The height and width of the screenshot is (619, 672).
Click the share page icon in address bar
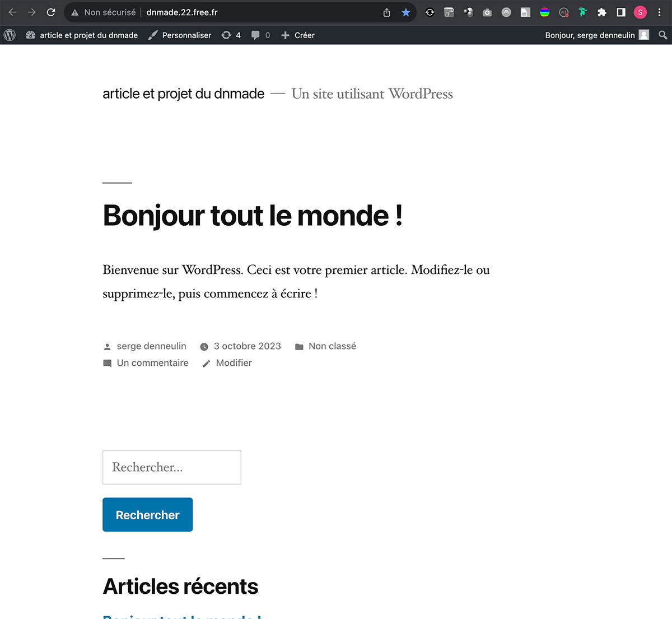click(387, 12)
